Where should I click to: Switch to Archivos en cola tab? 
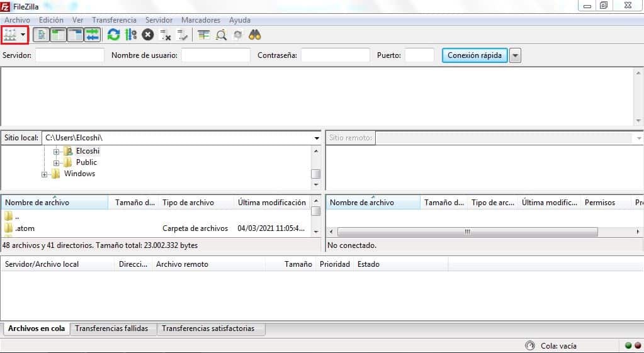coord(37,328)
